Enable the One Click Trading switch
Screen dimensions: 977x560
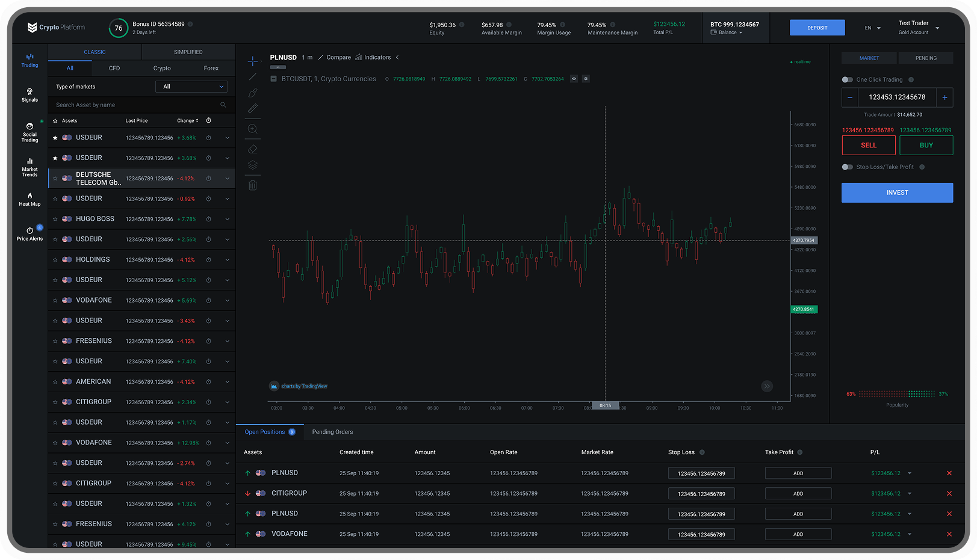pyautogui.click(x=847, y=79)
